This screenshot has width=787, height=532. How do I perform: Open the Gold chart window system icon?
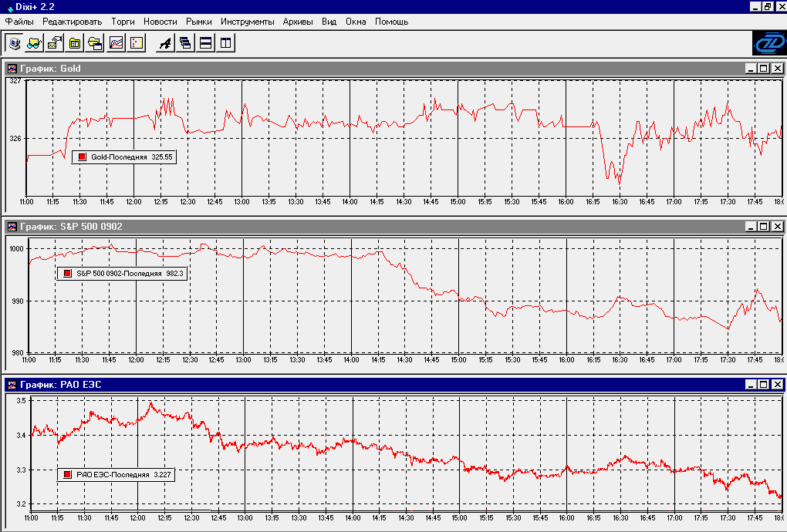pyautogui.click(x=12, y=69)
